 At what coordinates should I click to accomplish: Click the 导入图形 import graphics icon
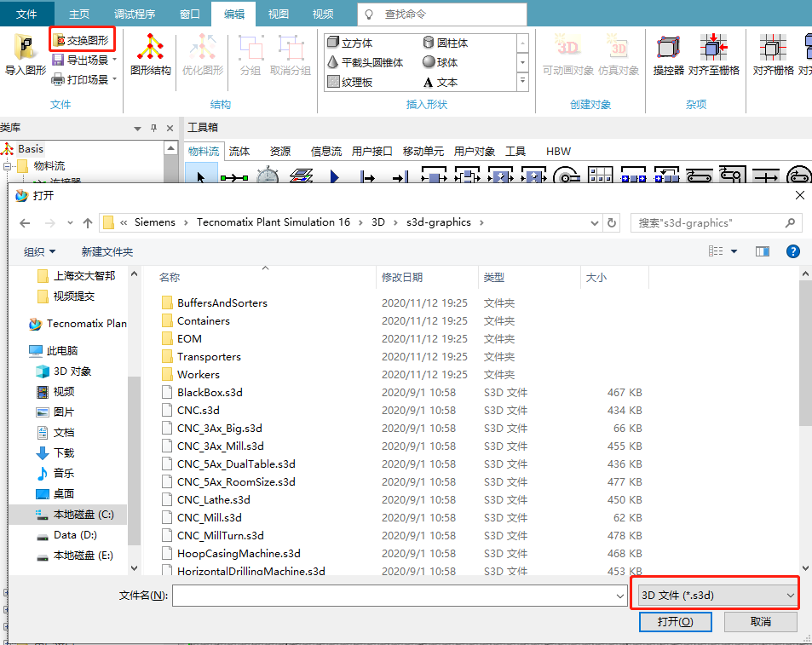tap(25, 54)
